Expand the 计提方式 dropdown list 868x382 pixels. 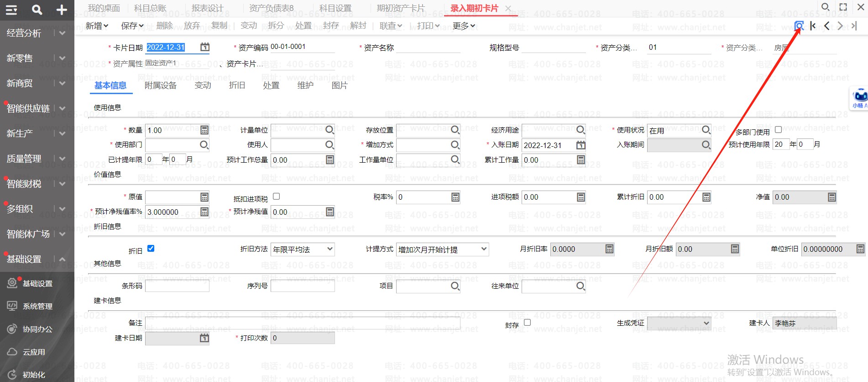pyautogui.click(x=442, y=249)
